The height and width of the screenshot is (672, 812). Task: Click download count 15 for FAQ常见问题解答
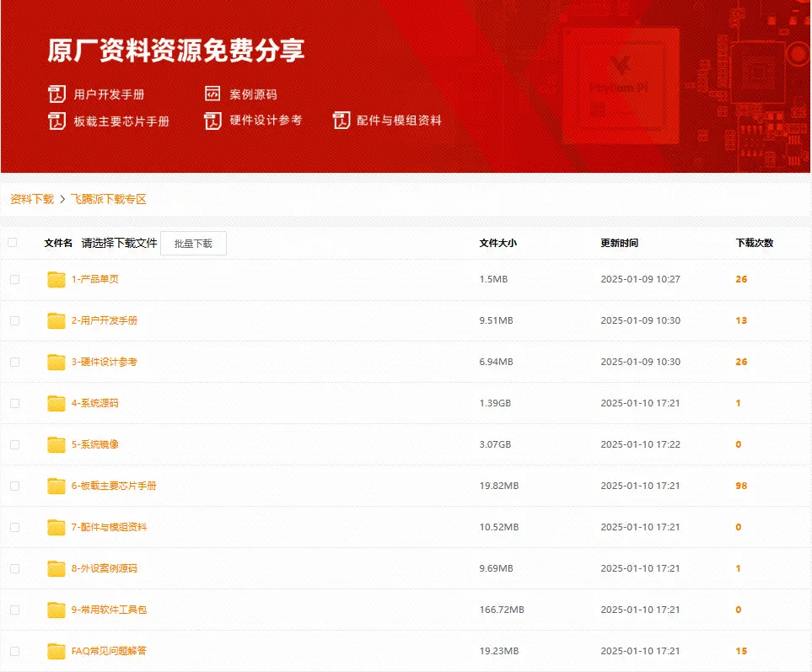tap(741, 651)
